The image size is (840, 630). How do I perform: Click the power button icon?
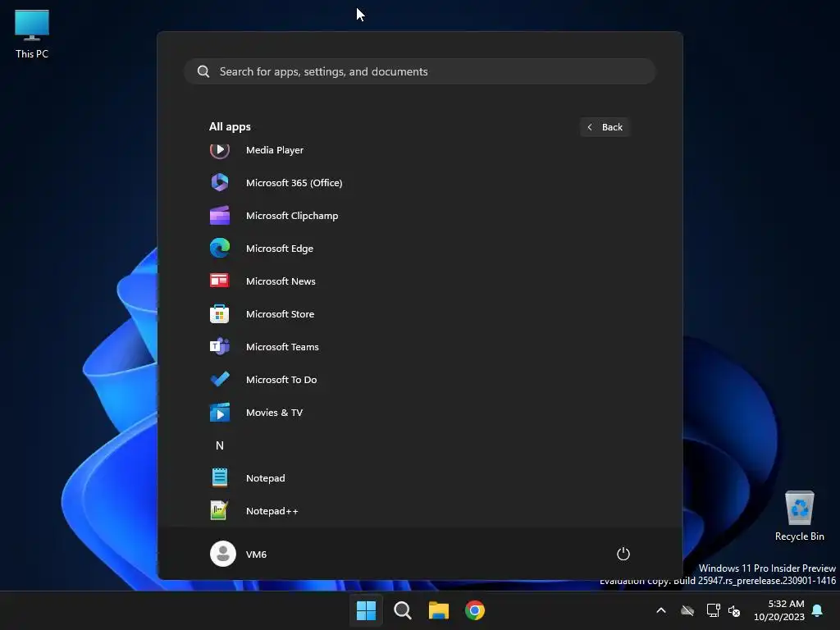click(x=623, y=554)
